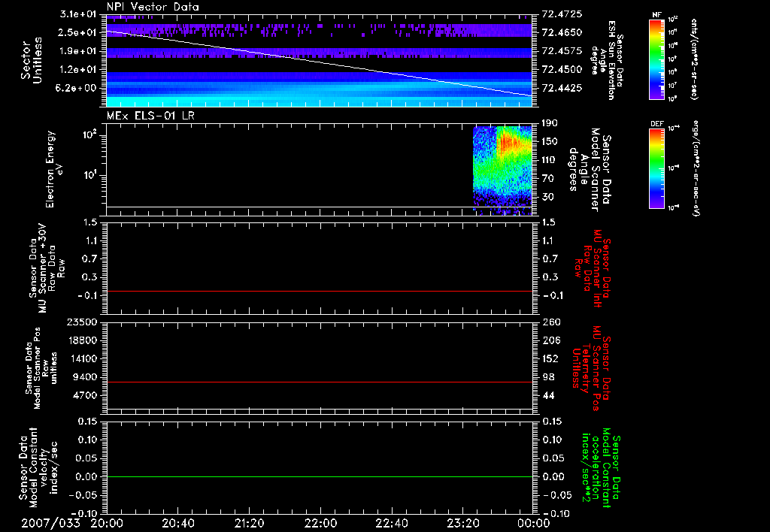Click the 'Sector Unitless' axis label

(x=32, y=60)
